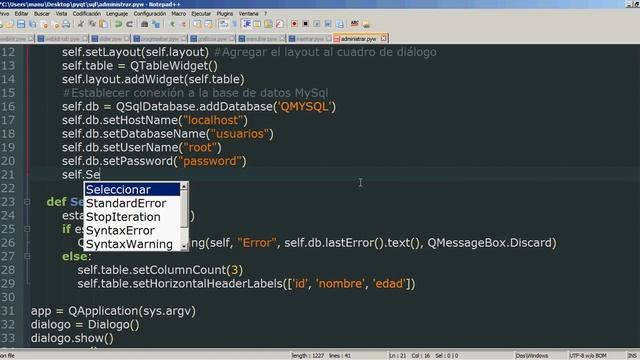Image resolution: width=640 pixels, height=360 pixels.
Task: Click the Open file toolbar icon
Action: click(10, 24)
